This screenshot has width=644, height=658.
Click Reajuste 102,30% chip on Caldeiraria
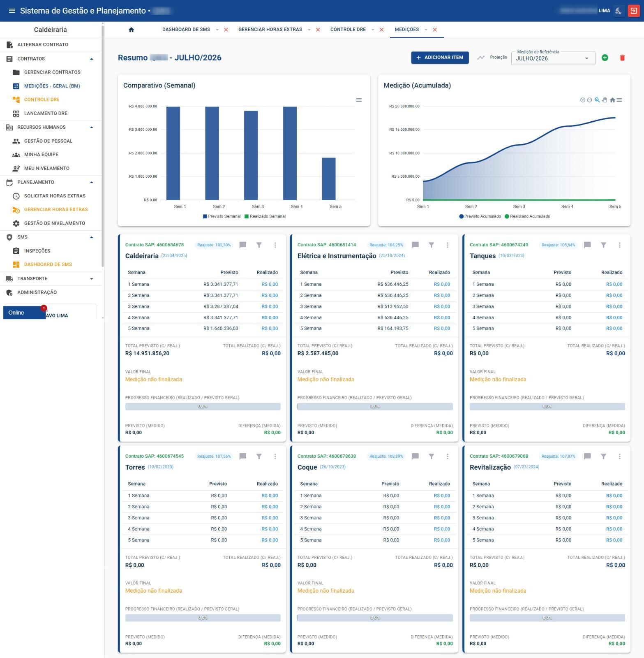[214, 245]
